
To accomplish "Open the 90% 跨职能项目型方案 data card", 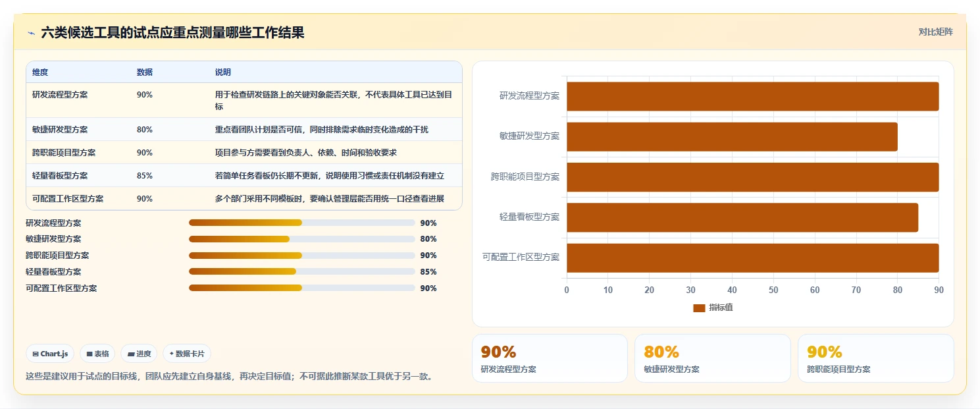I will pos(875,358).
